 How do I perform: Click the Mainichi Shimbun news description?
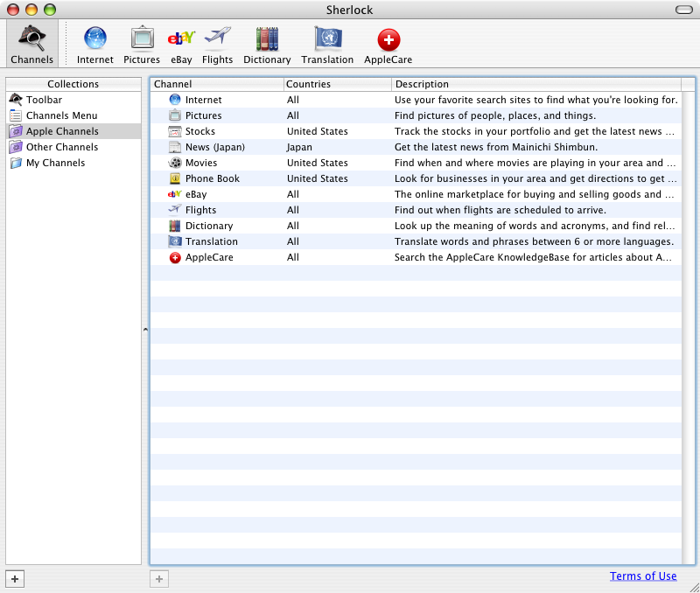[496, 147]
